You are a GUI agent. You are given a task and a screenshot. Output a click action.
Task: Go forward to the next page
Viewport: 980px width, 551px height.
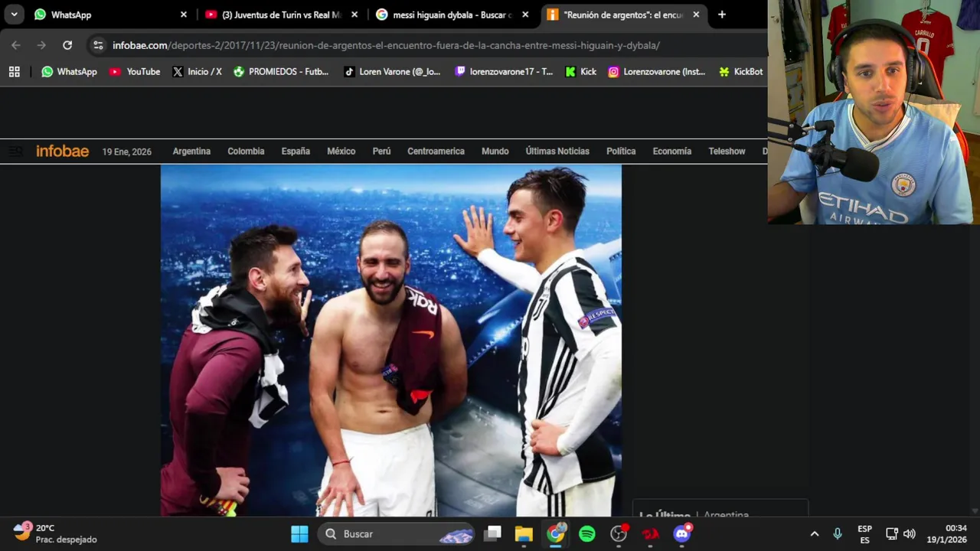tap(41, 45)
